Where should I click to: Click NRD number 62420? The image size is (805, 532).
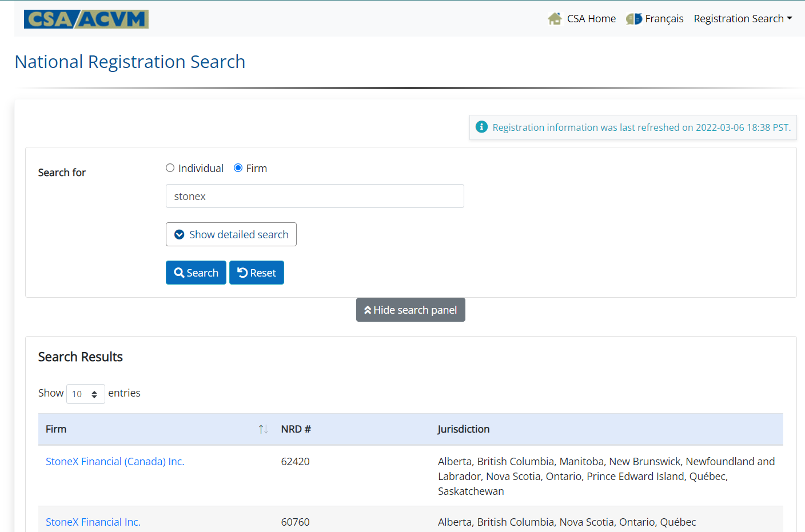(295, 462)
